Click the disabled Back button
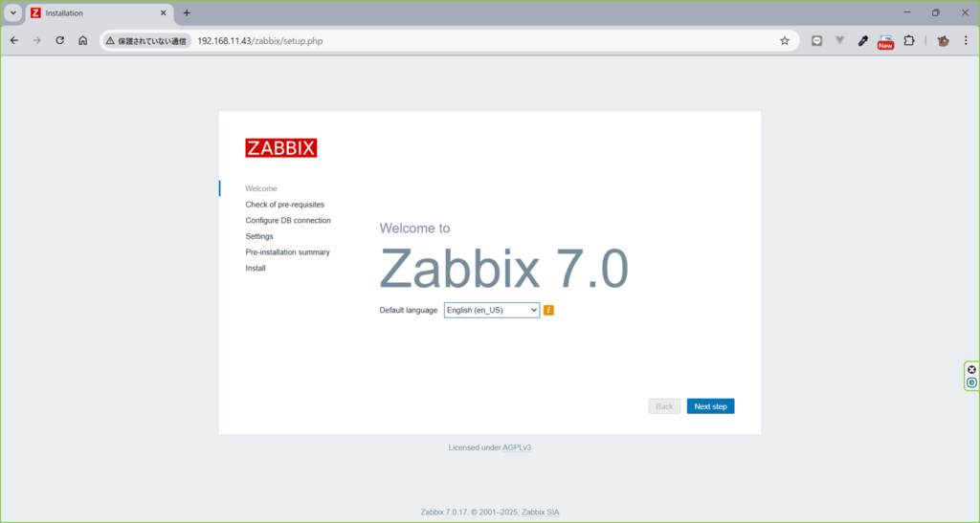The height and width of the screenshot is (523, 980). 664,406
